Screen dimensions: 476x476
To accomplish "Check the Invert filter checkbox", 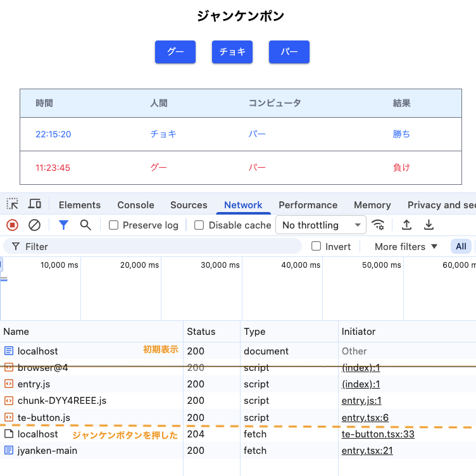I will click(x=316, y=247).
